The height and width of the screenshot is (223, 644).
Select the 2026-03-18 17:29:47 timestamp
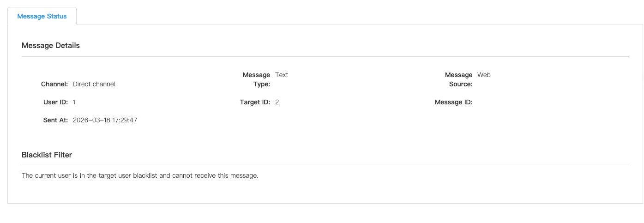(105, 120)
